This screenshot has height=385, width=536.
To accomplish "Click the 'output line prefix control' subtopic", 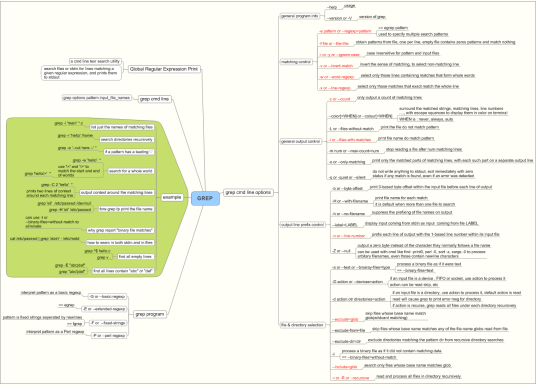I will tap(303, 225).
